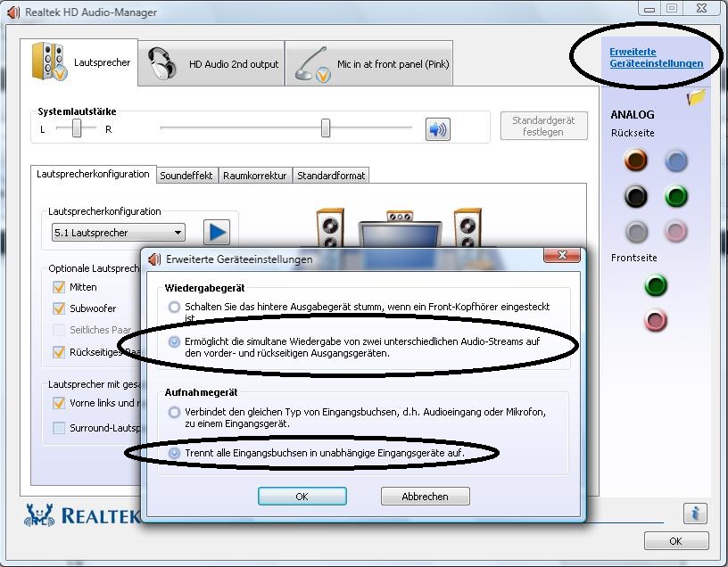This screenshot has width=728, height=567.
Task: Open the Erweiterte Geräteeinstellungen link
Action: coord(656,58)
